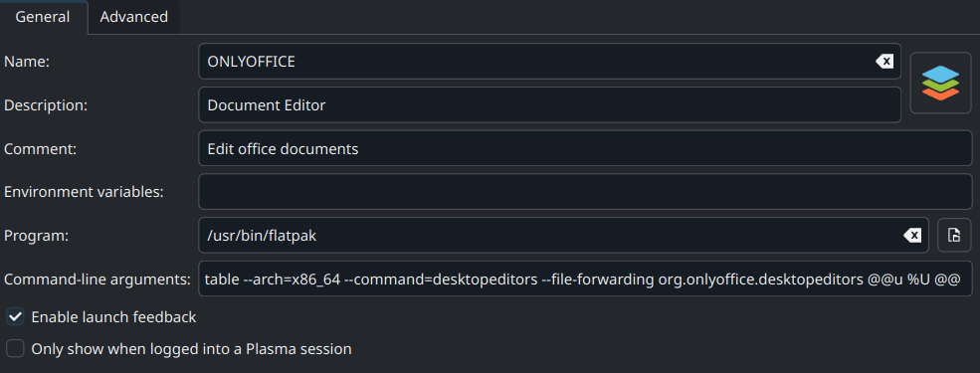
Task: Place cursor in the /usr/bin/flatpak Program field
Action: pos(564,236)
